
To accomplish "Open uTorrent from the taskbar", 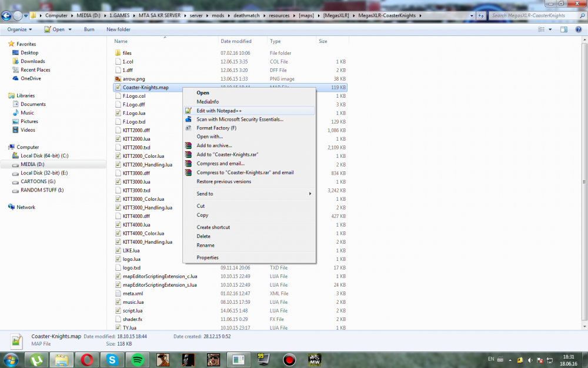I will coord(35,359).
